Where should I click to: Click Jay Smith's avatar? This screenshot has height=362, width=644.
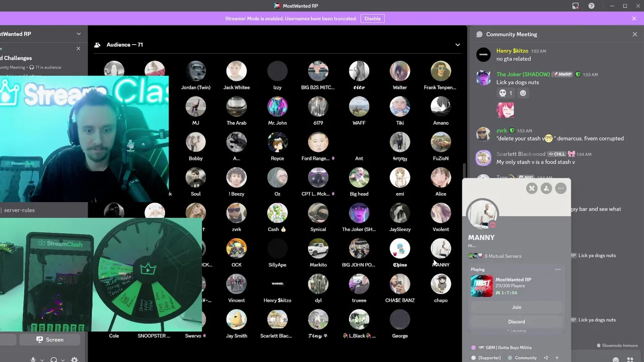click(236, 319)
